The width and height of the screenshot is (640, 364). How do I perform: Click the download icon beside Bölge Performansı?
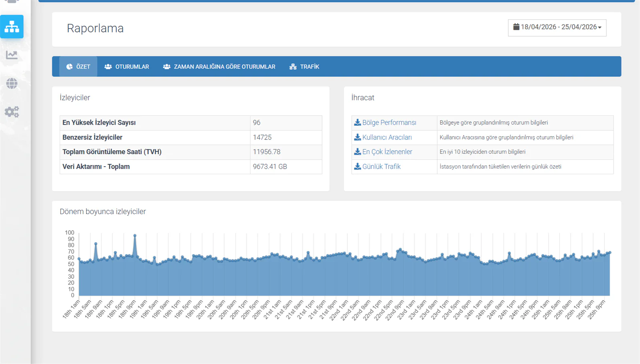pyautogui.click(x=358, y=122)
